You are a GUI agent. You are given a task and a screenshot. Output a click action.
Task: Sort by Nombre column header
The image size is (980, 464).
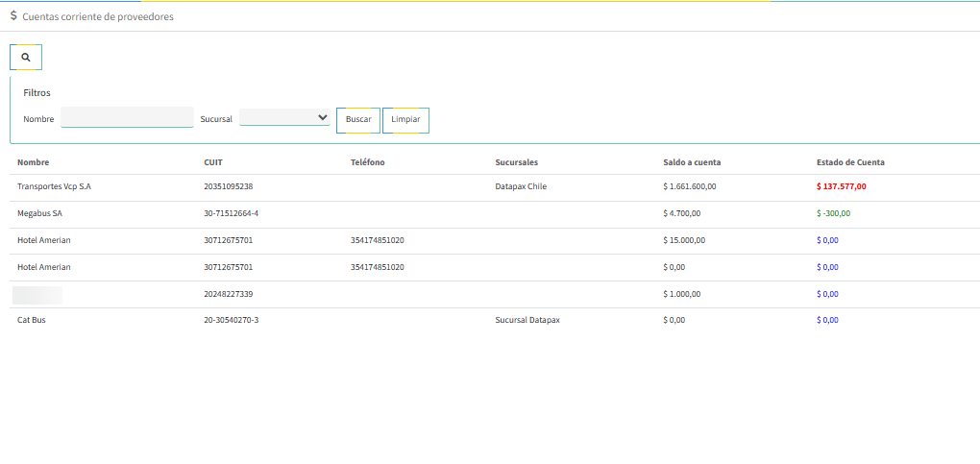point(33,162)
